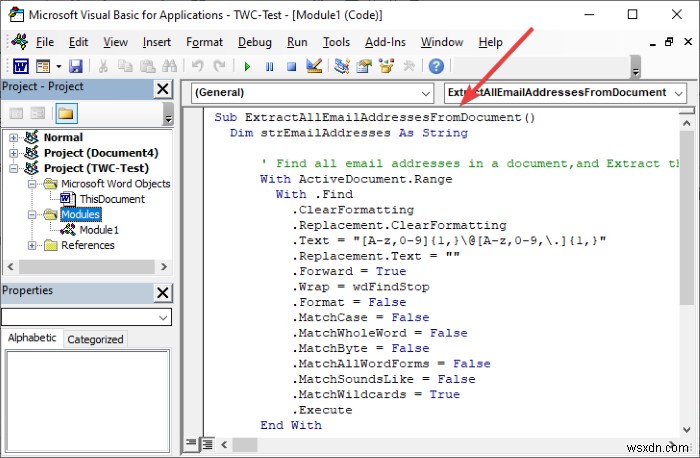Collapse the Modules folder

pyautogui.click(x=32, y=215)
